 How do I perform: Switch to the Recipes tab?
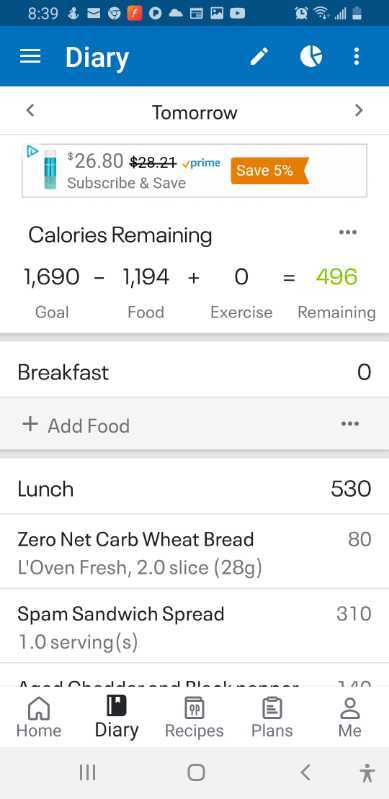point(194,717)
